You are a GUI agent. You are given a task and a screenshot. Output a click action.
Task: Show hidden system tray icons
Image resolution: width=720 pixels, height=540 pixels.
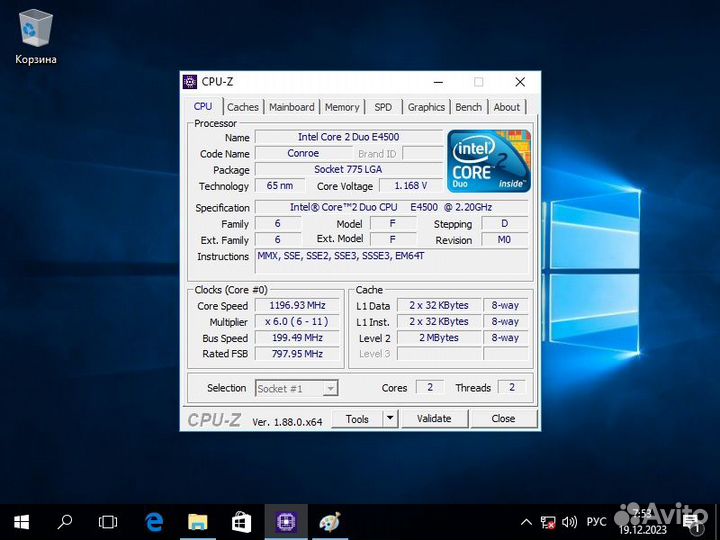coord(526,522)
